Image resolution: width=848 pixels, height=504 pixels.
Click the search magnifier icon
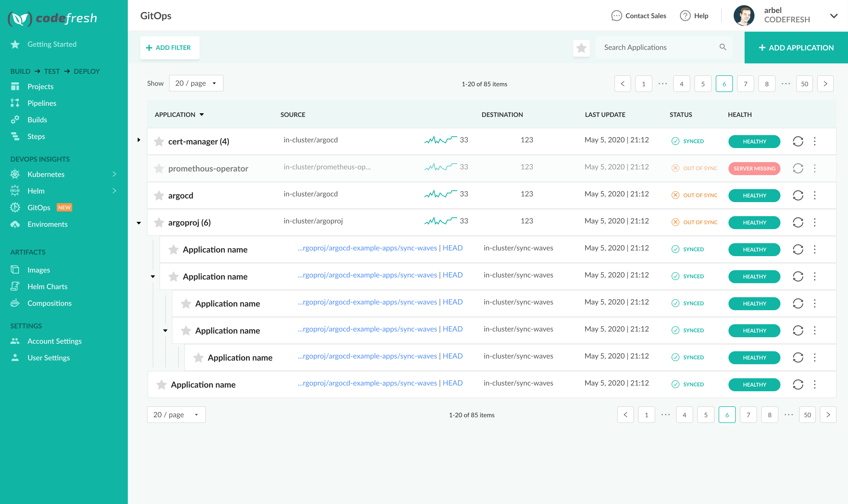click(x=723, y=47)
